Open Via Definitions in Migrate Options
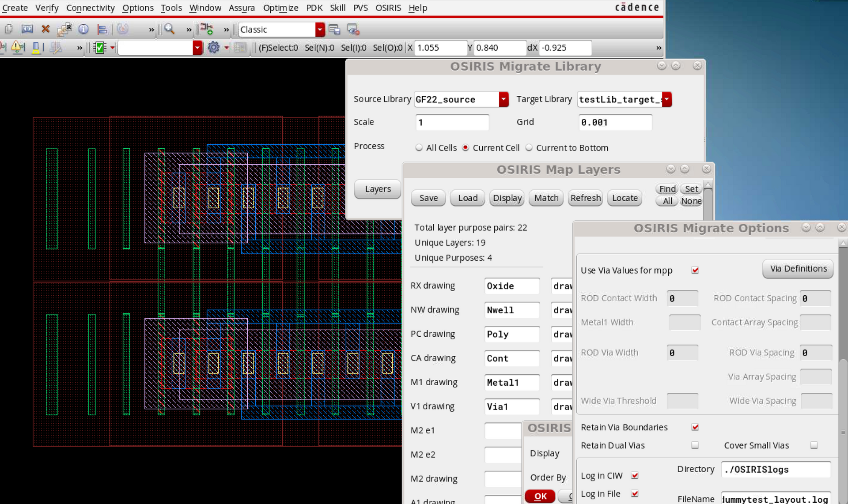This screenshot has height=504, width=848. point(798,269)
